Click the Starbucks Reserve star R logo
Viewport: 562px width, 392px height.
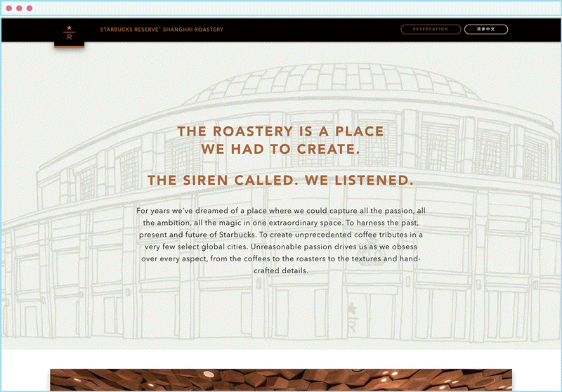click(x=69, y=33)
